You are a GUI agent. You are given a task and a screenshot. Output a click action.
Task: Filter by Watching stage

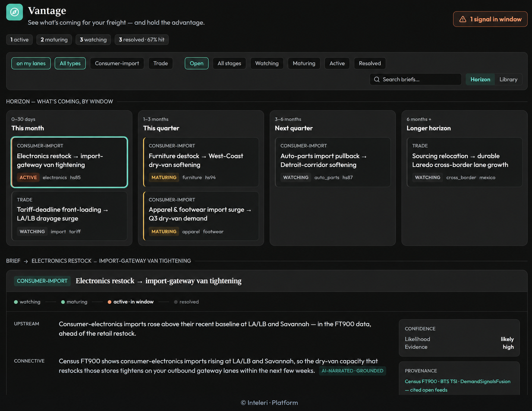(x=267, y=63)
